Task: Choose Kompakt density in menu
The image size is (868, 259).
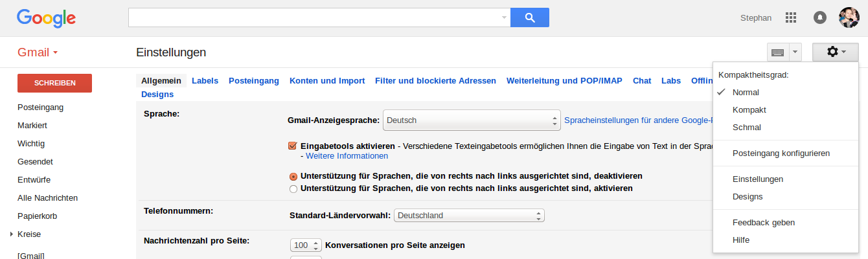Action: coord(749,110)
